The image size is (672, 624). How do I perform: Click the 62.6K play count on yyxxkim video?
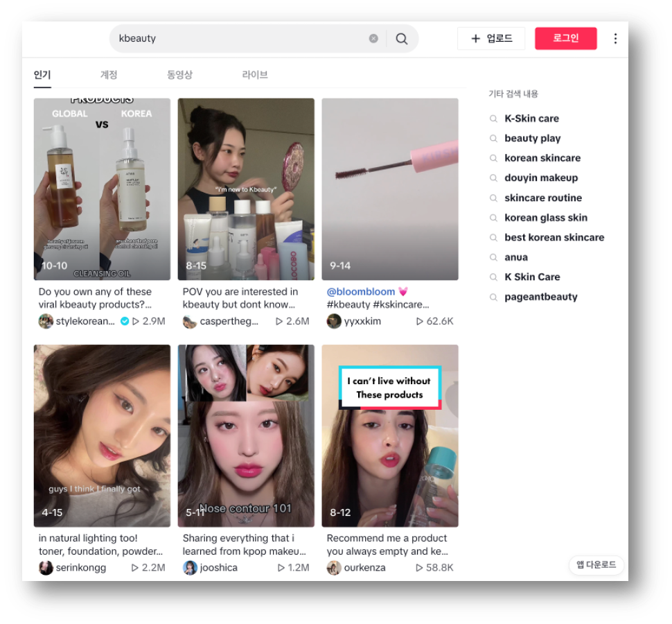[434, 321]
